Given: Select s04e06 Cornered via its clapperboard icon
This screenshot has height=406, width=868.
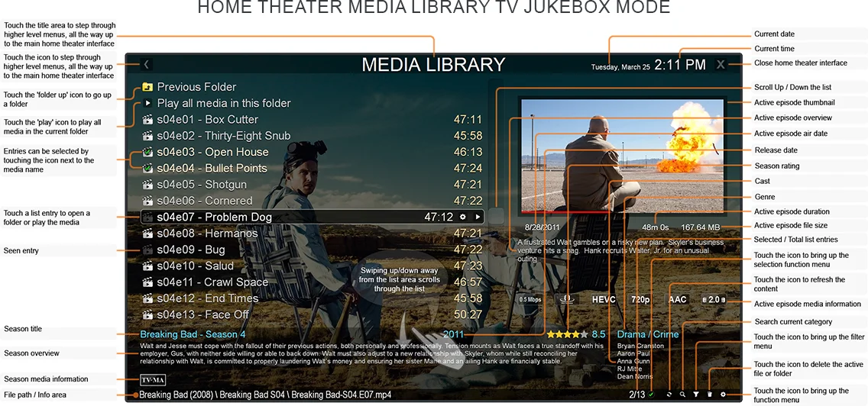Looking at the screenshot, I should [147, 201].
